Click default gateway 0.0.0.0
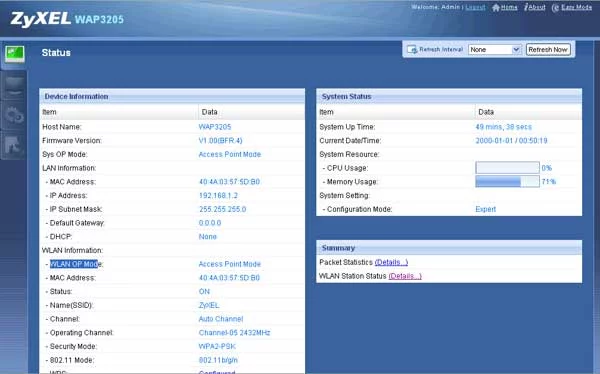The image size is (600, 374). click(210, 223)
